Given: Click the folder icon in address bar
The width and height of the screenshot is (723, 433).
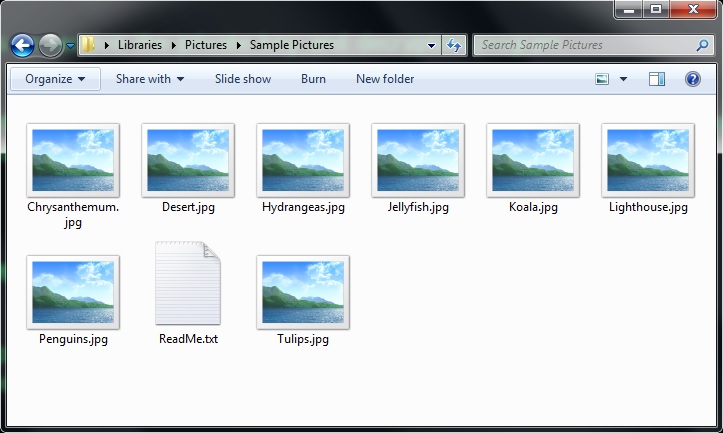Looking at the screenshot, I should pos(89,45).
